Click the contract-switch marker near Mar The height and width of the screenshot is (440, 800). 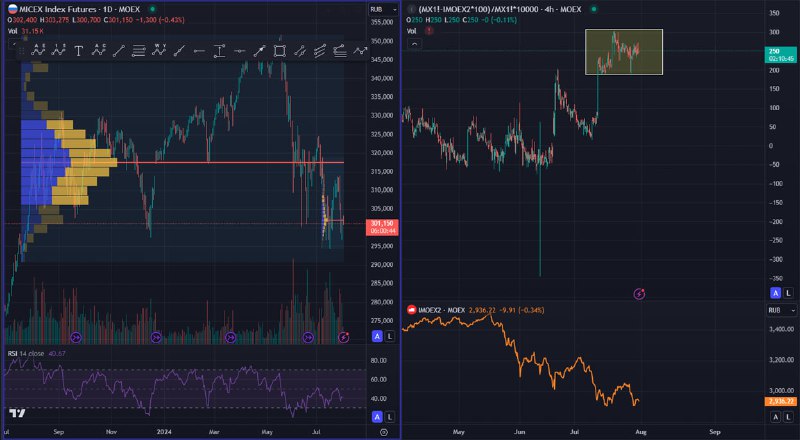click(x=231, y=337)
